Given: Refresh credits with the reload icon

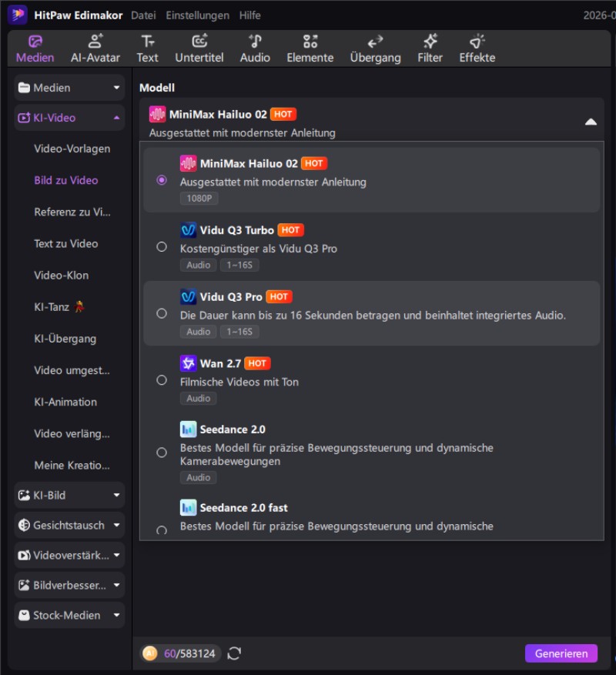Looking at the screenshot, I should [234, 653].
